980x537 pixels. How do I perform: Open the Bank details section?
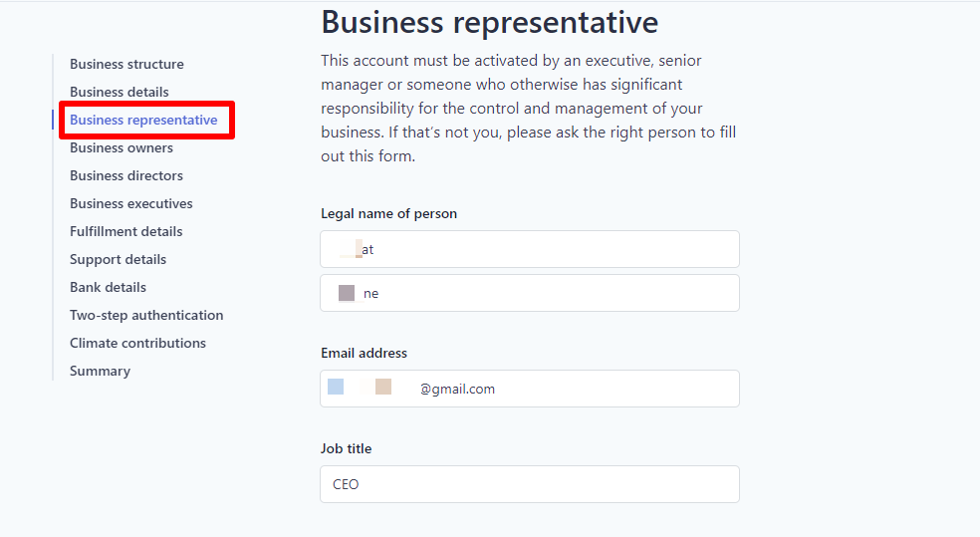click(108, 287)
